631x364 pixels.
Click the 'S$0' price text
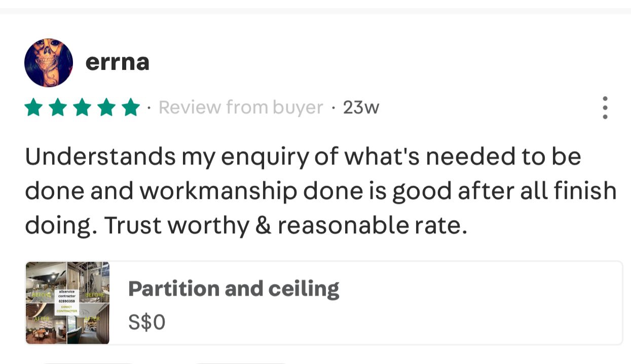(146, 322)
